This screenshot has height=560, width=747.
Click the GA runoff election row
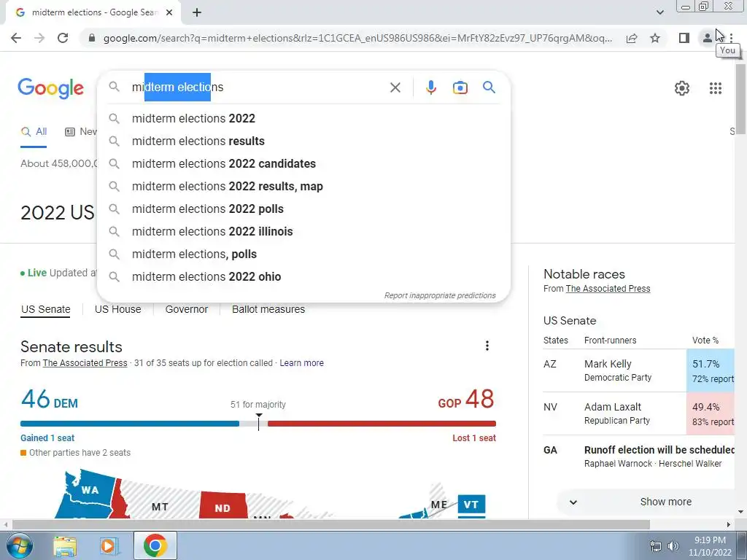coord(638,456)
